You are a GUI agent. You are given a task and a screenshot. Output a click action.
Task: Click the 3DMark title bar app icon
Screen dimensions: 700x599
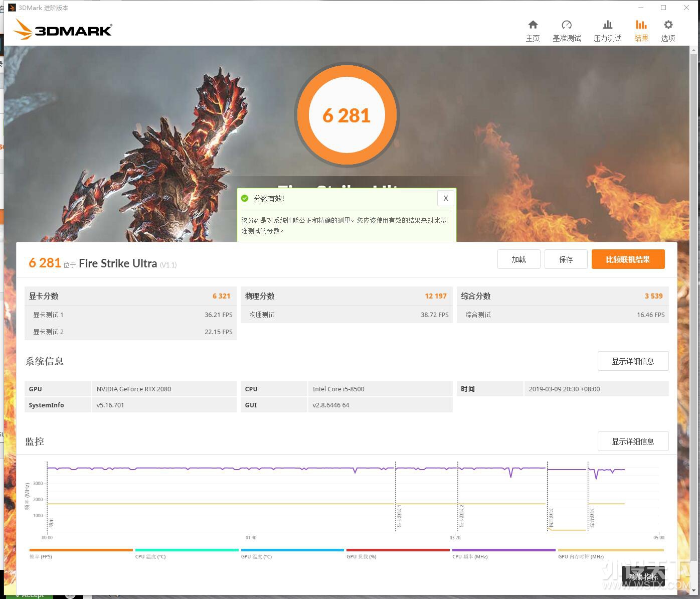click(12, 8)
